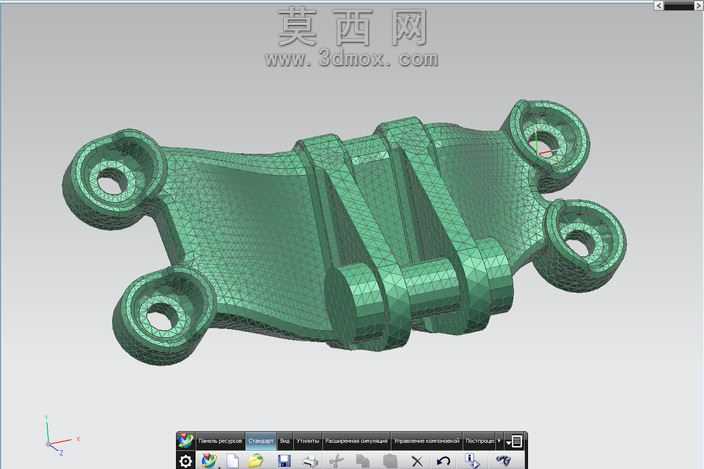Delete selection with the X icon
The image size is (704, 469).
pyautogui.click(x=417, y=461)
